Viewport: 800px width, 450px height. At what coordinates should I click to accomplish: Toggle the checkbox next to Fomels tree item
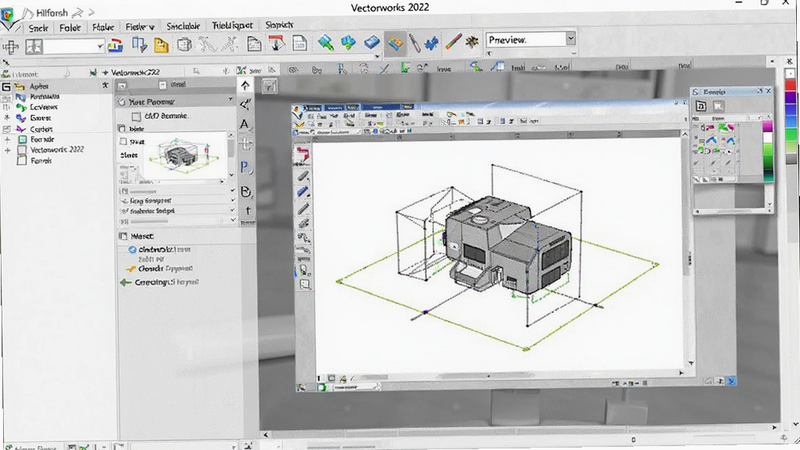tap(22, 161)
